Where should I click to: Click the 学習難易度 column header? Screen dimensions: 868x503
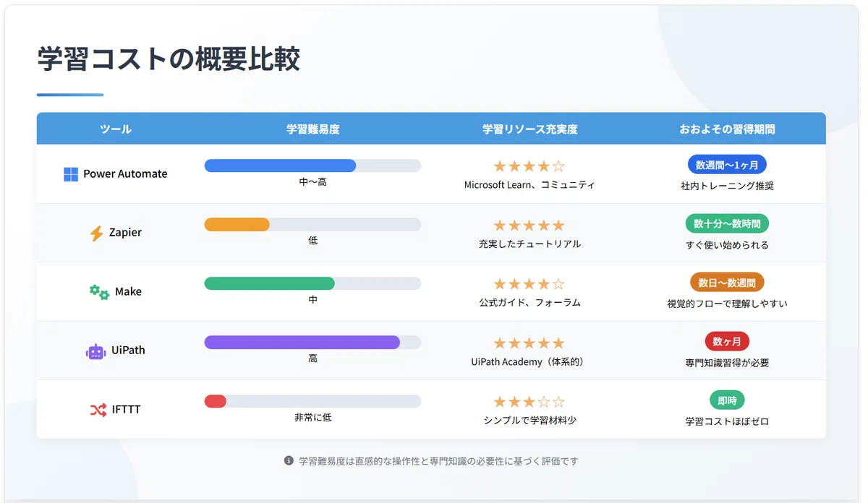[312, 129]
